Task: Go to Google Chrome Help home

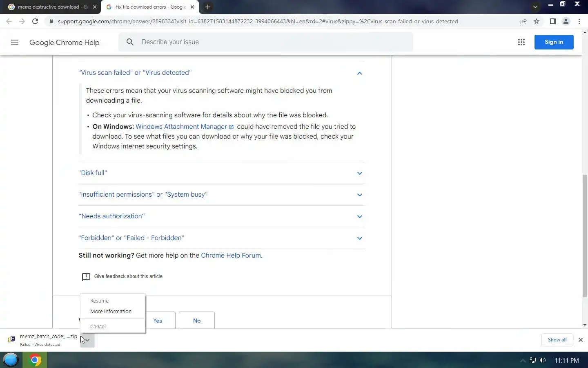Action: [64, 43]
